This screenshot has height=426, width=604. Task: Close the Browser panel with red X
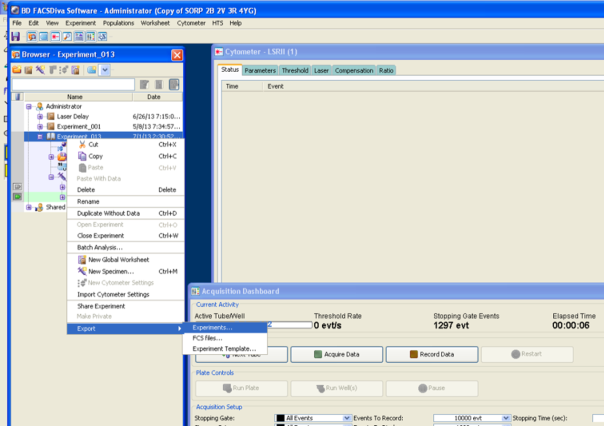tap(177, 55)
